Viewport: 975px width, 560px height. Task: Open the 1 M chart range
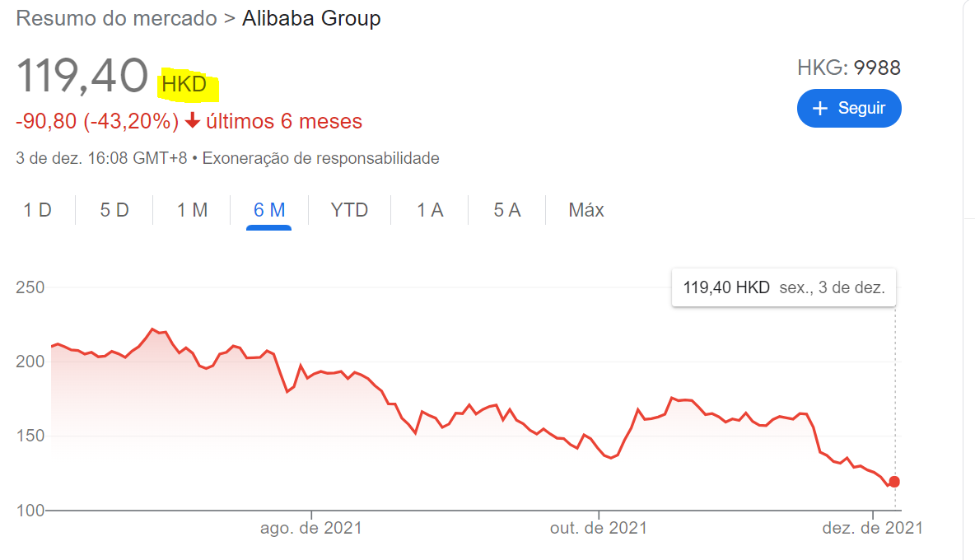(x=192, y=210)
